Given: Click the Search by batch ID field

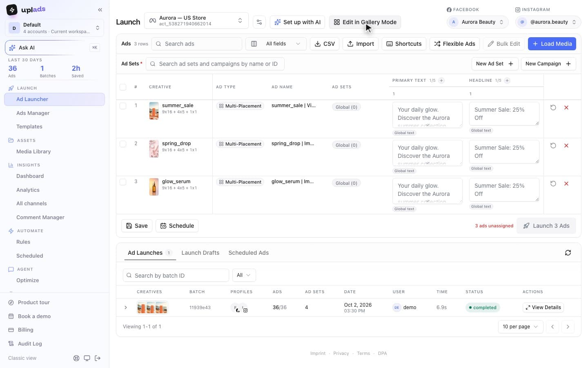Looking at the screenshot, I should [176, 276].
